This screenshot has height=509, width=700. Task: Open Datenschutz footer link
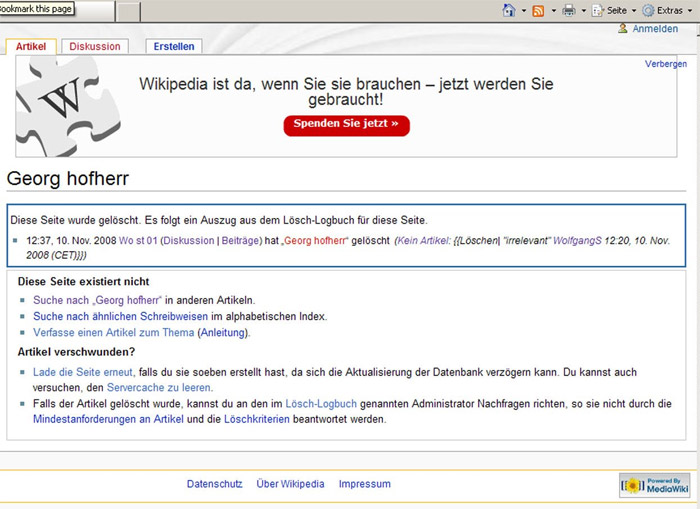[215, 484]
